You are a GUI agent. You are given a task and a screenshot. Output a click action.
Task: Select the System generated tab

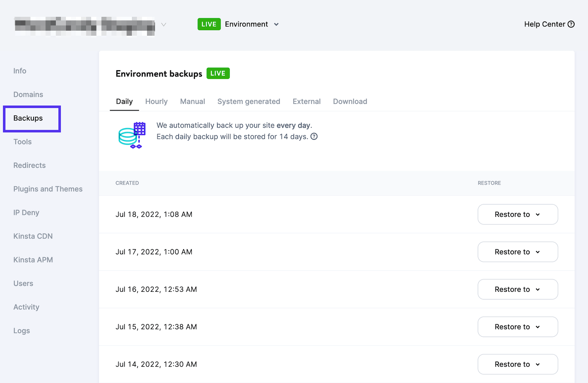coord(249,101)
